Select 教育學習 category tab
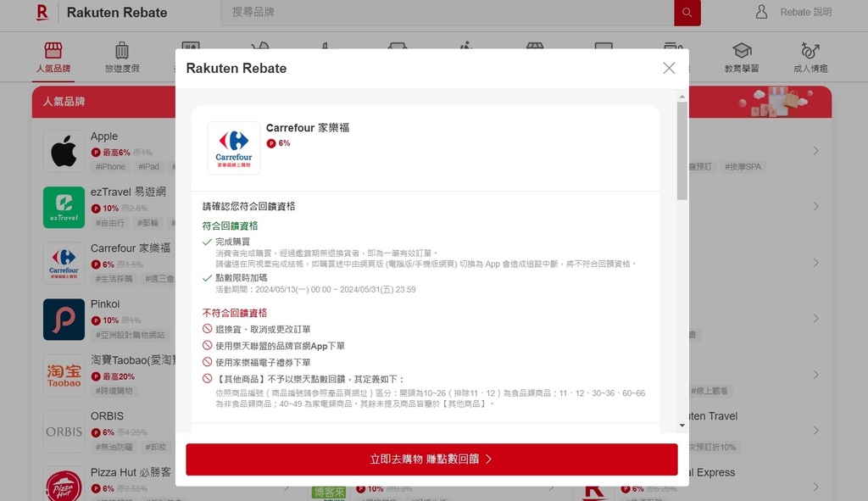 coord(742,58)
